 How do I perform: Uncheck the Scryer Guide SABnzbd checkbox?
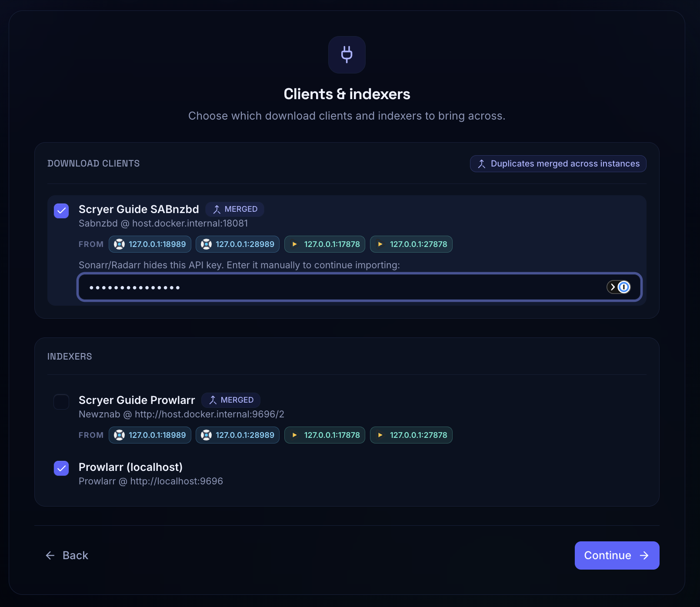61,211
